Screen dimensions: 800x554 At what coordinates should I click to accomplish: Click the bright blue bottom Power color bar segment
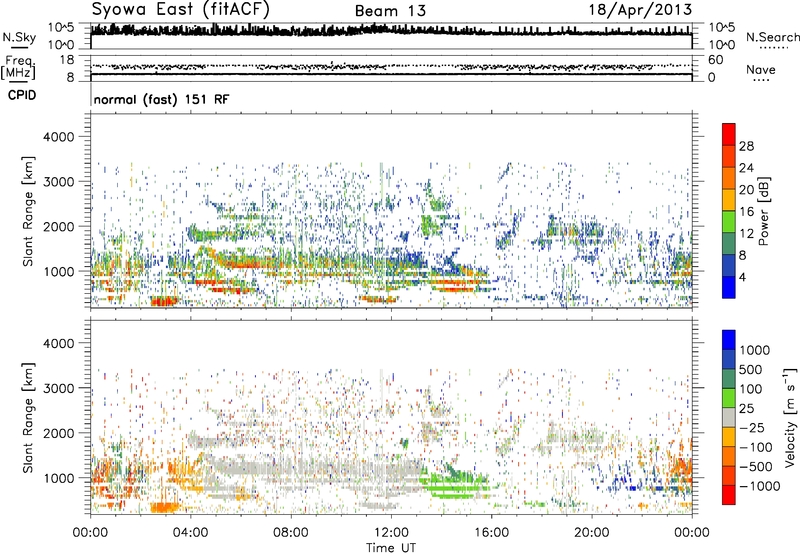coord(729,287)
